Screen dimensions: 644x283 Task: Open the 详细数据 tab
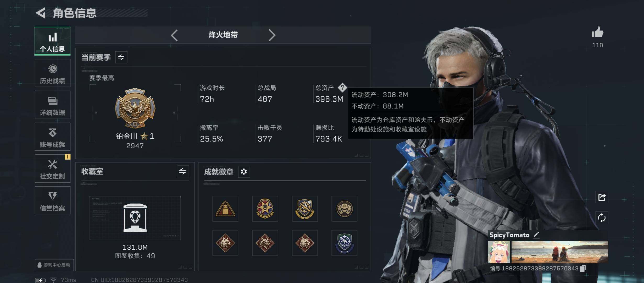tap(52, 105)
